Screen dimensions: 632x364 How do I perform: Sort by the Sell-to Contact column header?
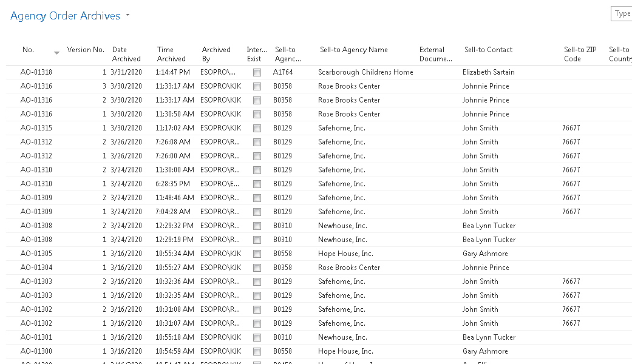coord(488,50)
